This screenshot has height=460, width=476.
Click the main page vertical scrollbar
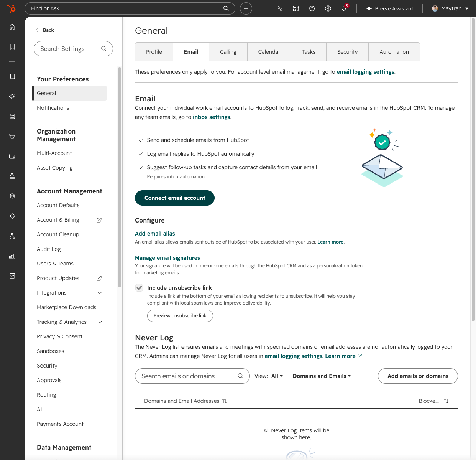tap(473, 169)
